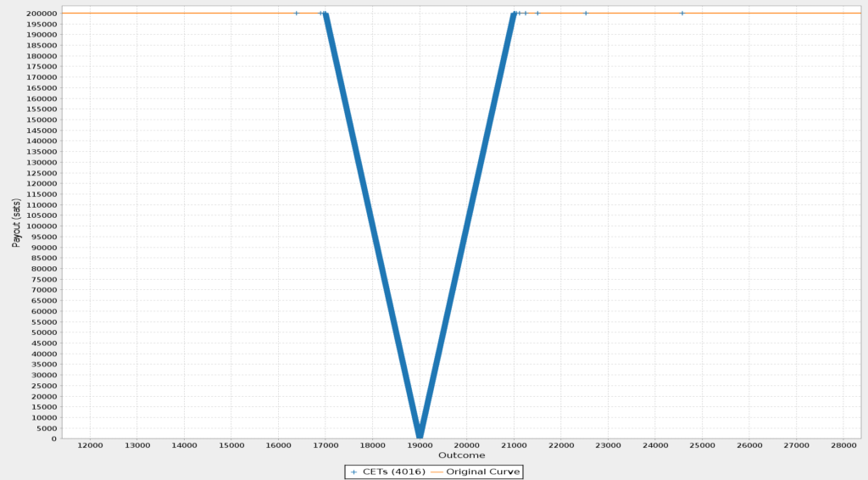
Task: Click y-axis tick label 110000
Action: (x=43, y=205)
